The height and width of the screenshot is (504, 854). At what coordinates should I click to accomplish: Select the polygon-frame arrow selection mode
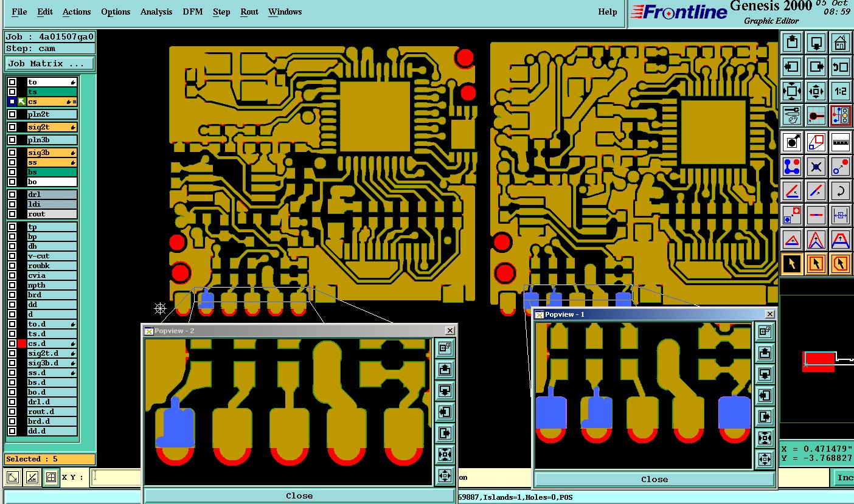[x=841, y=264]
